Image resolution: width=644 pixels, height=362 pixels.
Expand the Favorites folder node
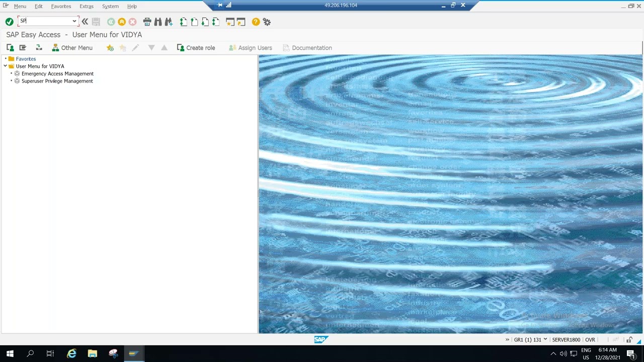pos(6,59)
